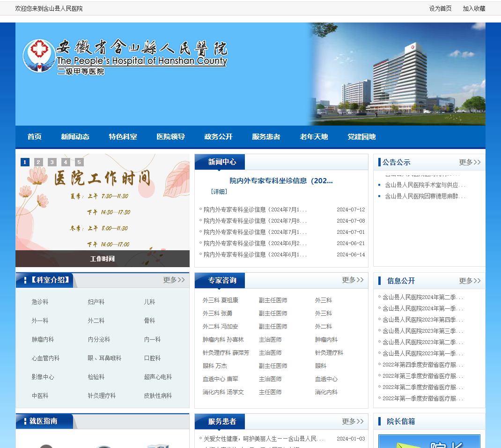Click the hospital logo emblem

(x=39, y=55)
